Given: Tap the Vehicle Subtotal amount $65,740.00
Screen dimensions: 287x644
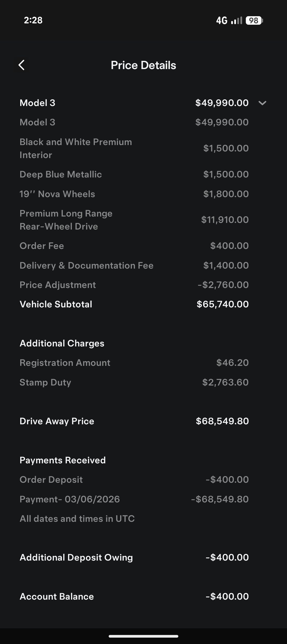Looking at the screenshot, I should pos(222,304).
